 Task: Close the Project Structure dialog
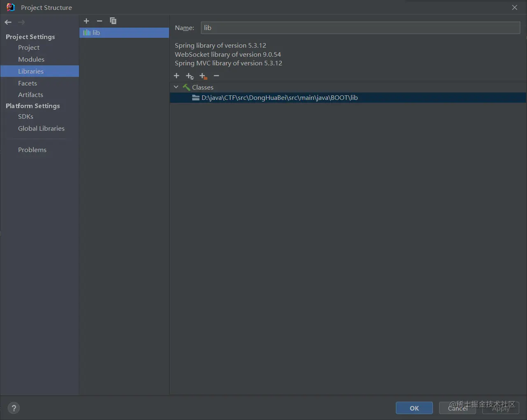pyautogui.click(x=515, y=7)
